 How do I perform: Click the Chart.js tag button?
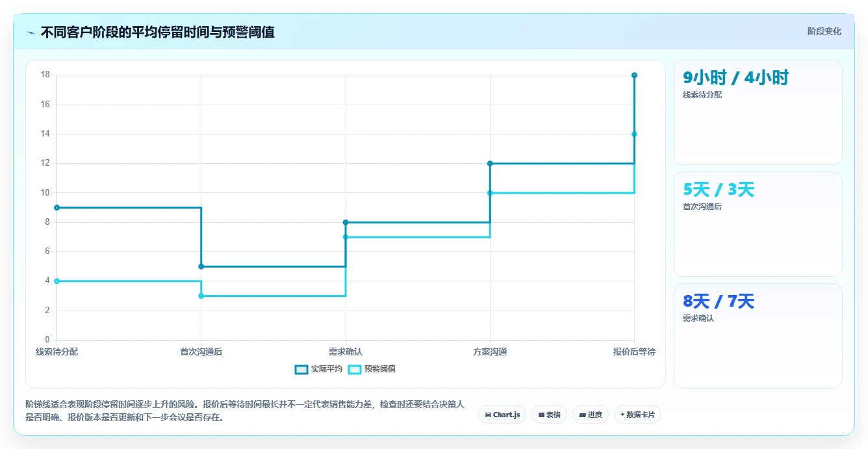502,415
